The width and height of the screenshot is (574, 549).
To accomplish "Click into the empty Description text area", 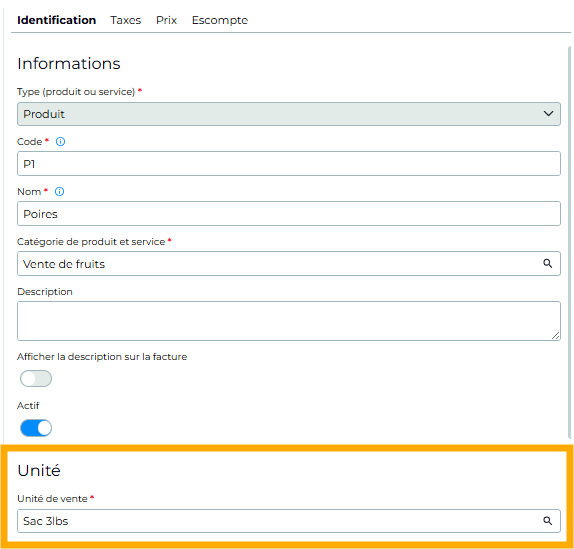I will pyautogui.click(x=289, y=321).
